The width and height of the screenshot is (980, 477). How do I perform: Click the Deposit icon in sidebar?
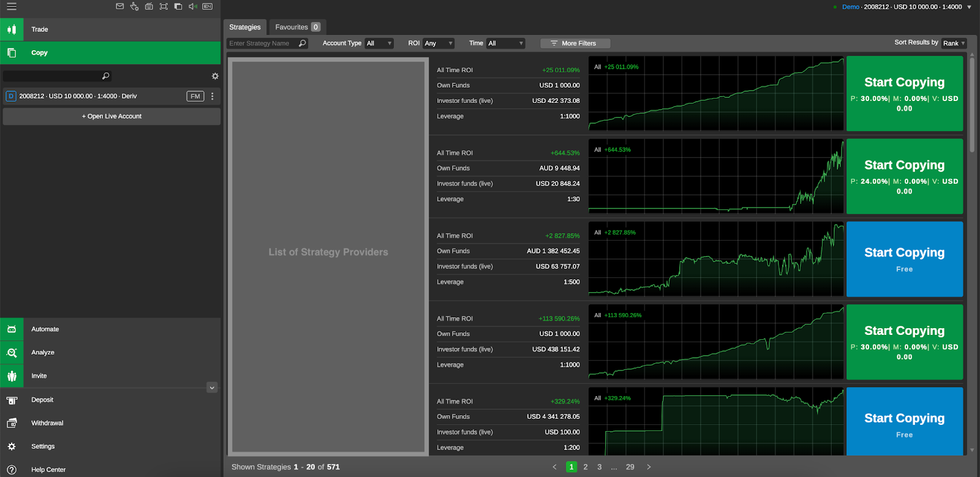tap(12, 400)
